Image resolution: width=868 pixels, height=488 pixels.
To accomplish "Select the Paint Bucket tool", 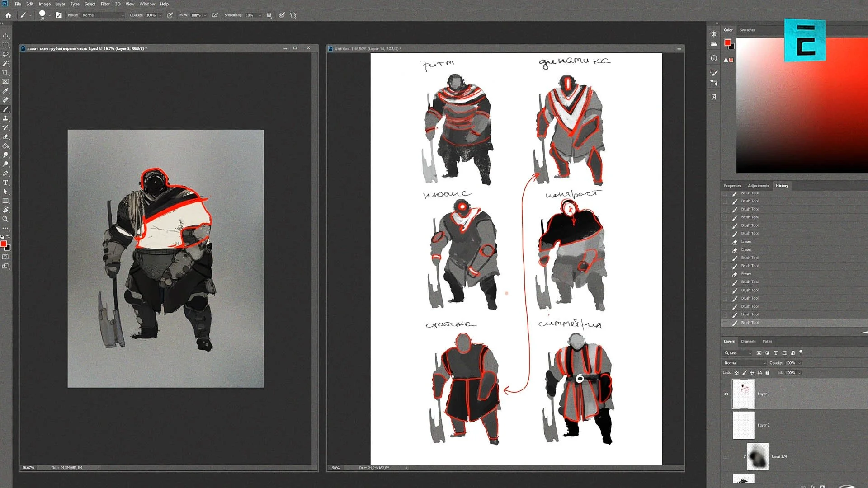I will point(5,146).
